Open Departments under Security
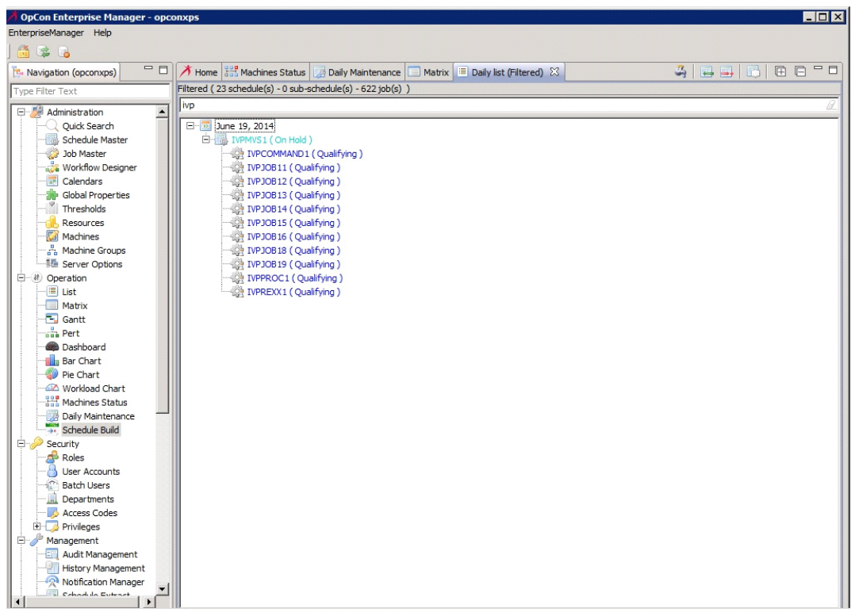The width and height of the screenshot is (859, 616). [88, 499]
